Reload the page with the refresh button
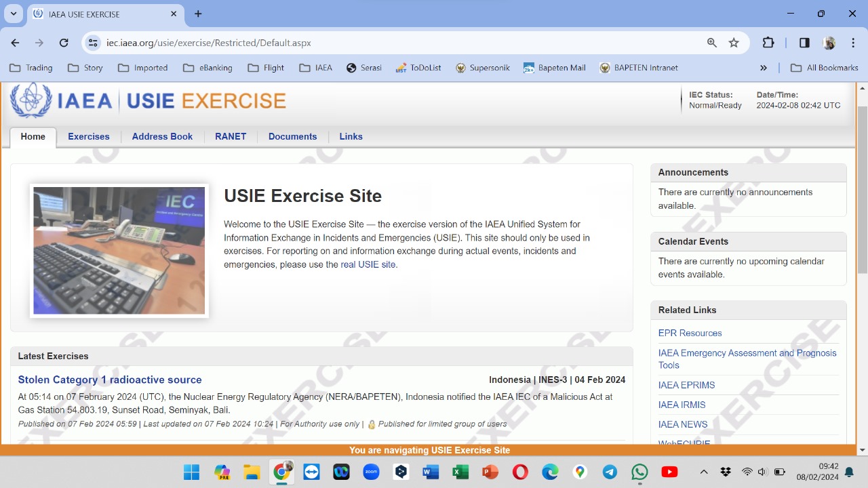Screen dimensions: 868x488 click(x=64, y=43)
